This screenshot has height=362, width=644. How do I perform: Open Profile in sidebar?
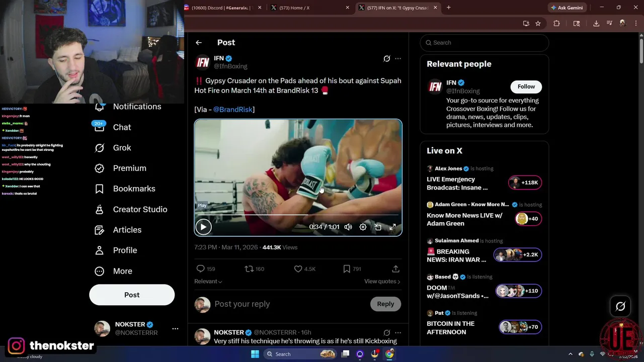click(x=116, y=250)
